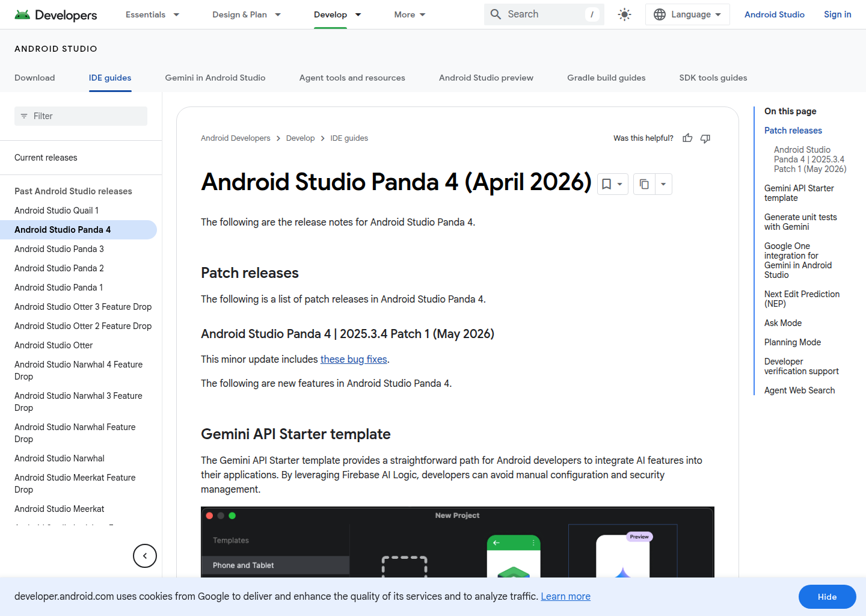Click the sidebar Filter field

(81, 116)
